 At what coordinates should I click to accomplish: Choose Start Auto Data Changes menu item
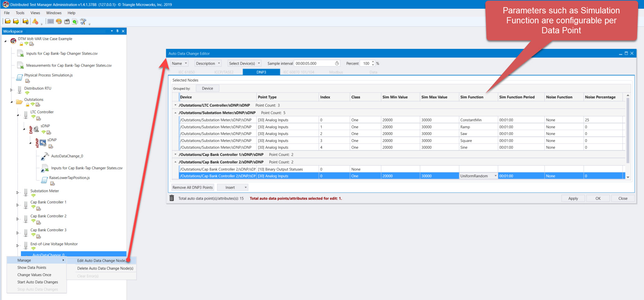[x=38, y=282]
